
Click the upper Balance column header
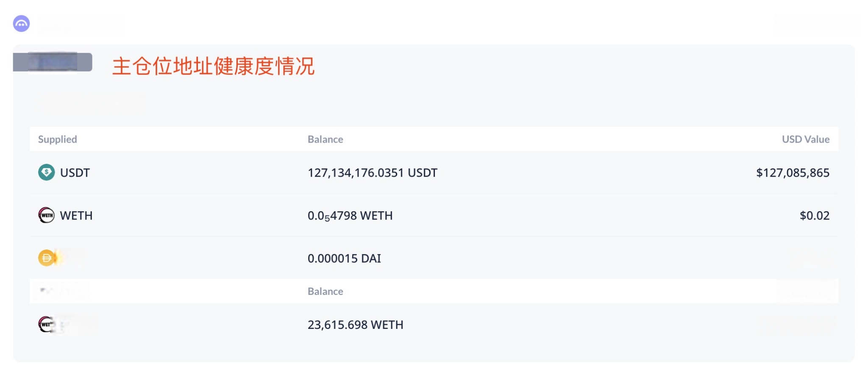pos(325,139)
